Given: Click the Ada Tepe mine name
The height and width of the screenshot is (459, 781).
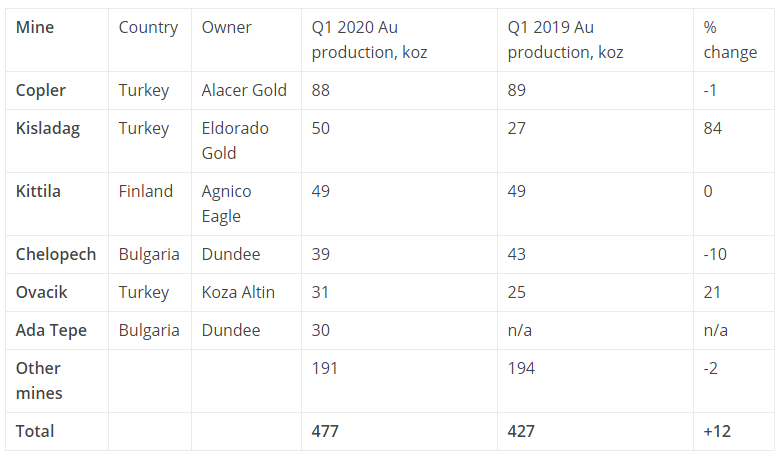Looking at the screenshot, I should click(x=50, y=330).
